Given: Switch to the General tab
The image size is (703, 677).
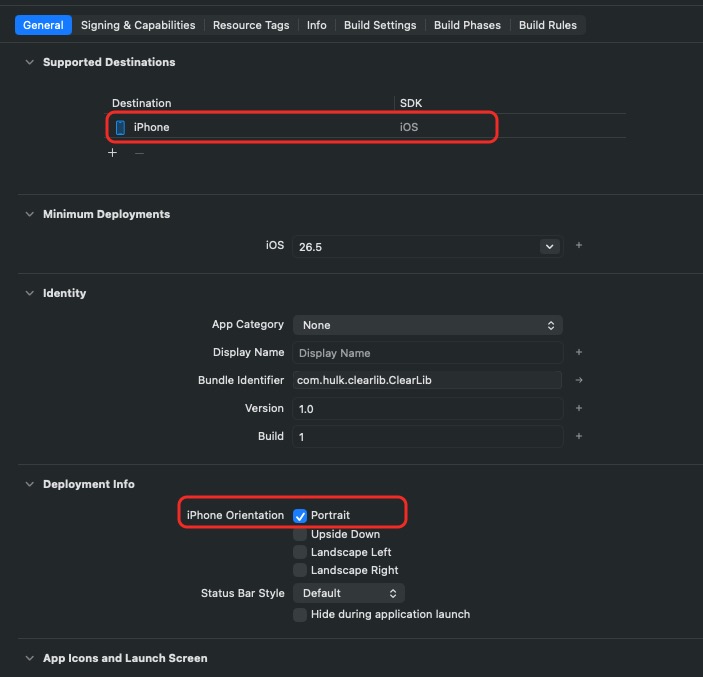Looking at the screenshot, I should pos(43,25).
